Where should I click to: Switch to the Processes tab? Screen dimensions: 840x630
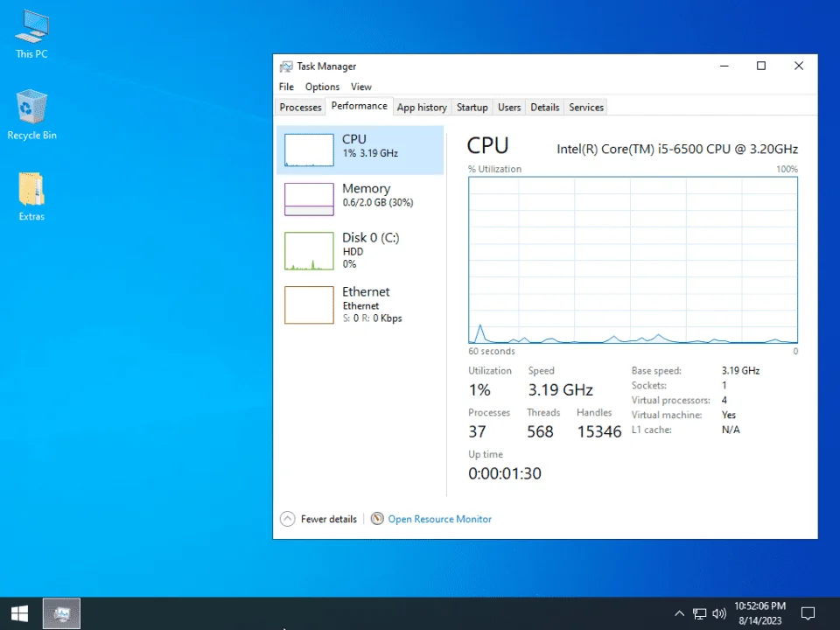point(300,107)
